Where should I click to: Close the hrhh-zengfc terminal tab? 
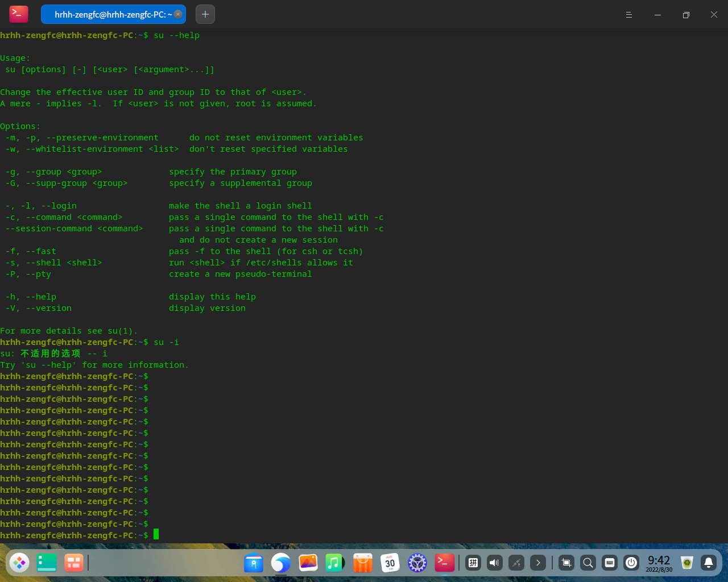click(178, 14)
